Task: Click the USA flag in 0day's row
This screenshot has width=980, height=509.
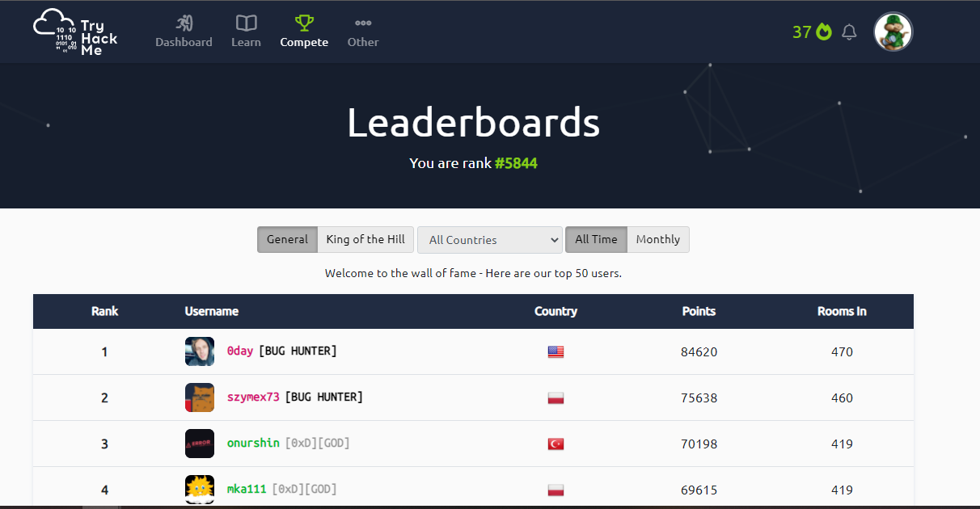Action: click(555, 352)
